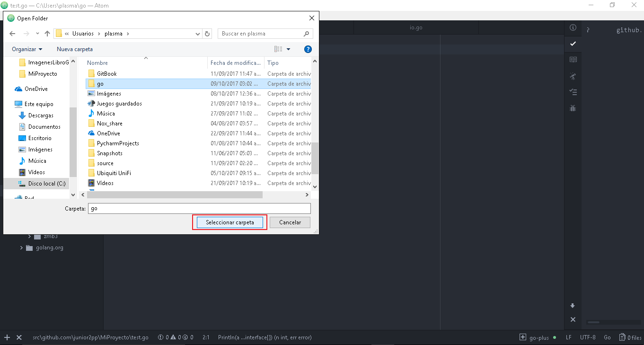Click the plus icon in the bottom status bar
Screen dimensions: 644x345
tap(7, 337)
